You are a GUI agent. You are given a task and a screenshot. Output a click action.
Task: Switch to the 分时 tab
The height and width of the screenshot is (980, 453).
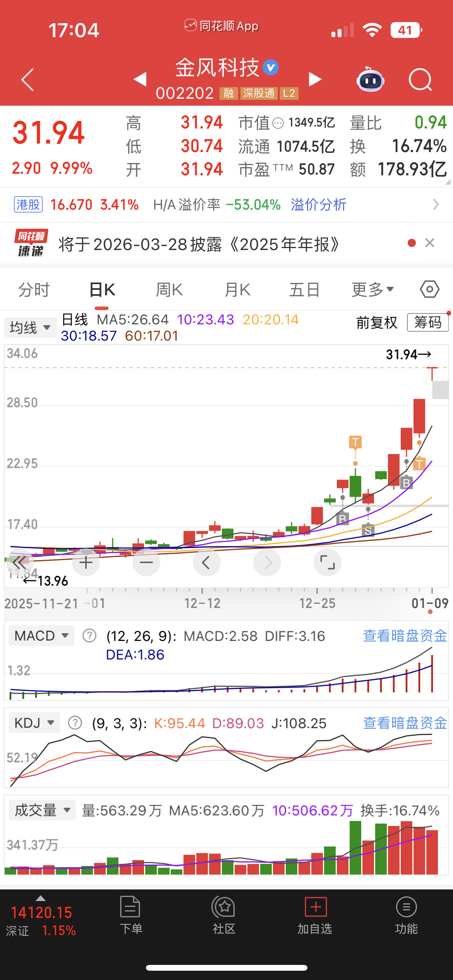pyautogui.click(x=34, y=290)
